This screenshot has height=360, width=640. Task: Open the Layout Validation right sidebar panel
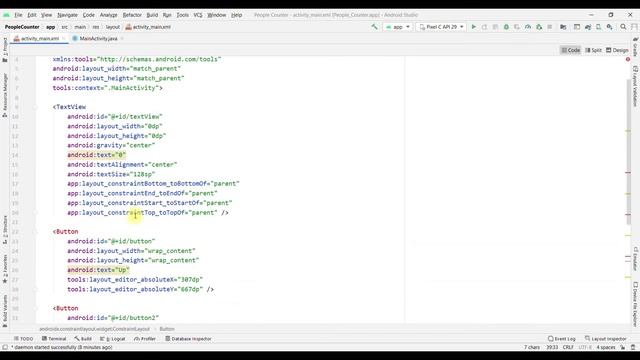[x=636, y=86]
